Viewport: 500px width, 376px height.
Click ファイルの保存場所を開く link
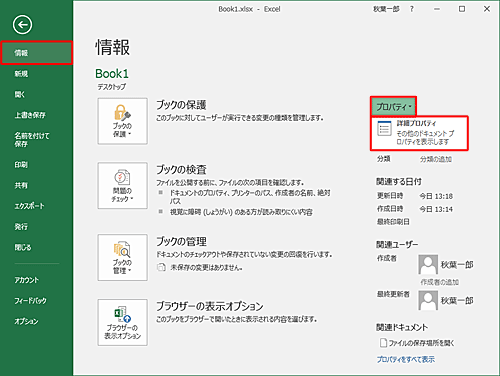coord(421,343)
